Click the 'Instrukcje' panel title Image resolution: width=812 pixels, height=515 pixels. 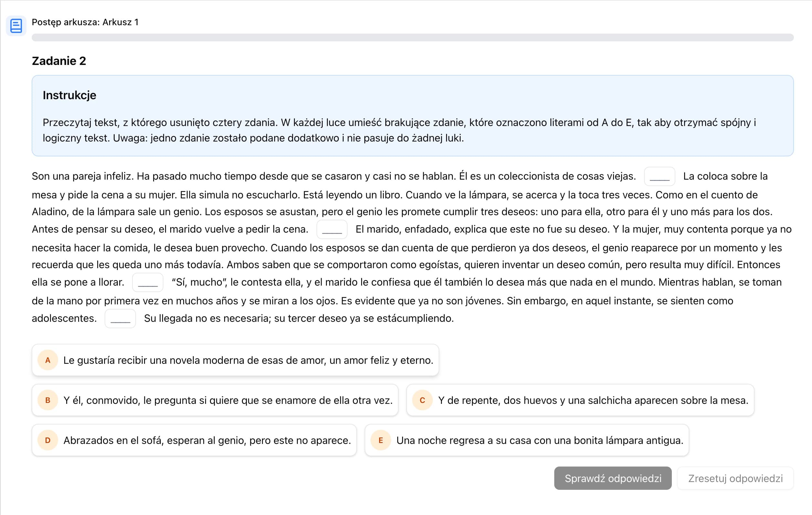(69, 95)
